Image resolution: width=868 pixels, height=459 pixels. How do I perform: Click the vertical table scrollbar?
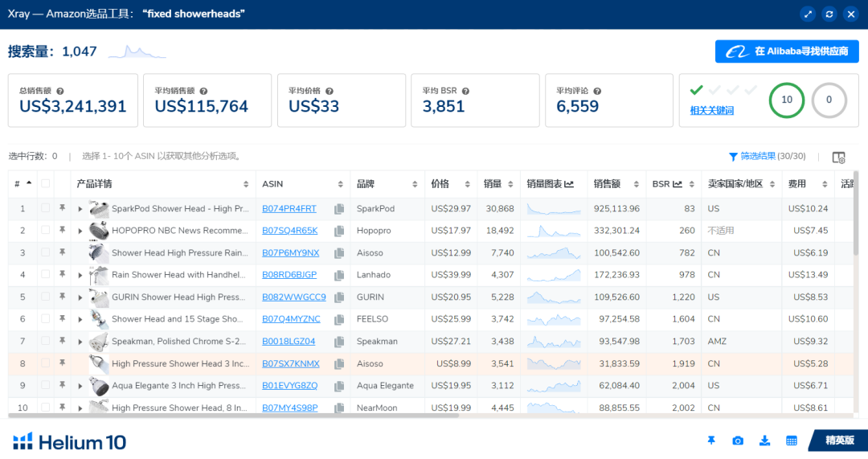pyautogui.click(x=856, y=214)
